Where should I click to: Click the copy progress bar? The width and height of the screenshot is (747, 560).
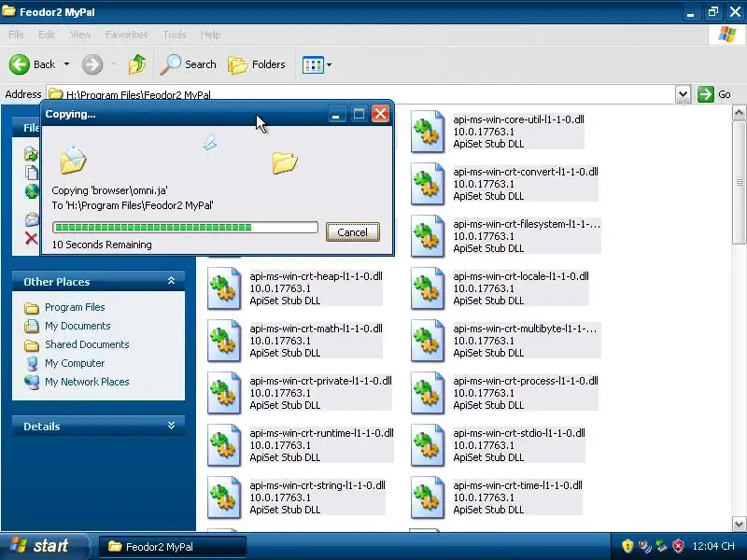[185, 227]
